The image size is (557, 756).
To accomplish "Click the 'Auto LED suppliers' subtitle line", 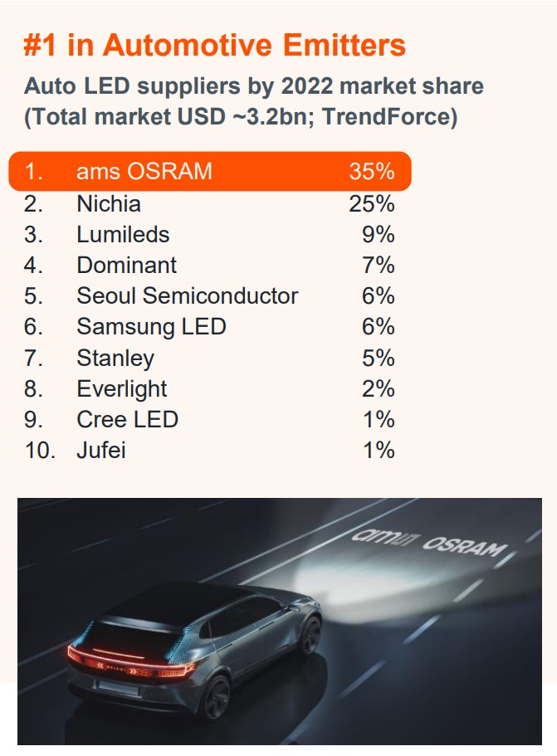I will 253,86.
